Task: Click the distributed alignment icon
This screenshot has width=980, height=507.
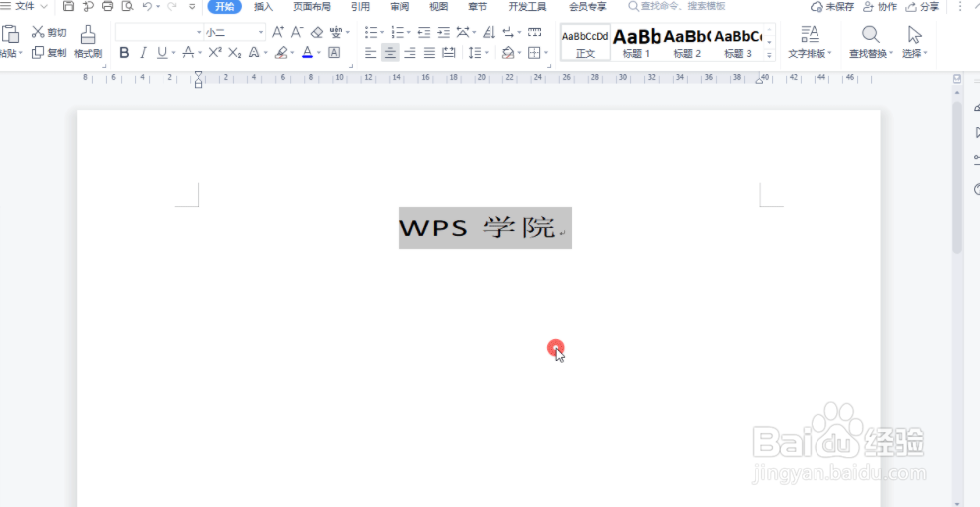Action: pos(448,53)
